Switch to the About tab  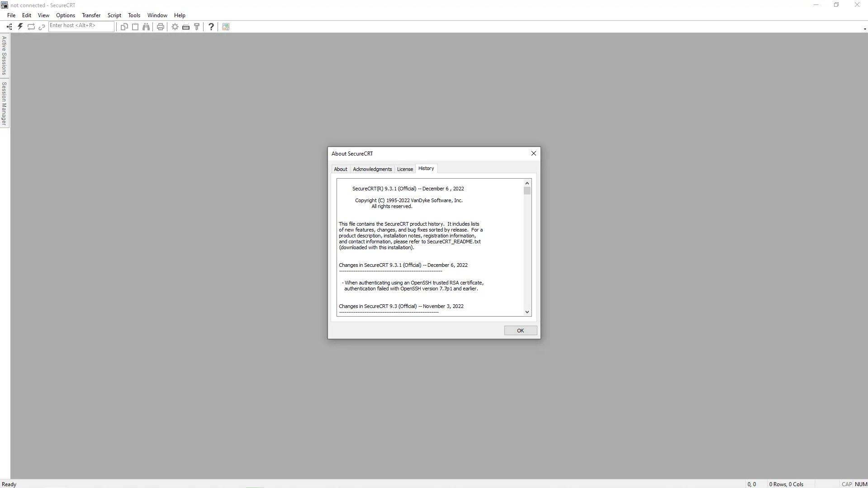click(341, 169)
